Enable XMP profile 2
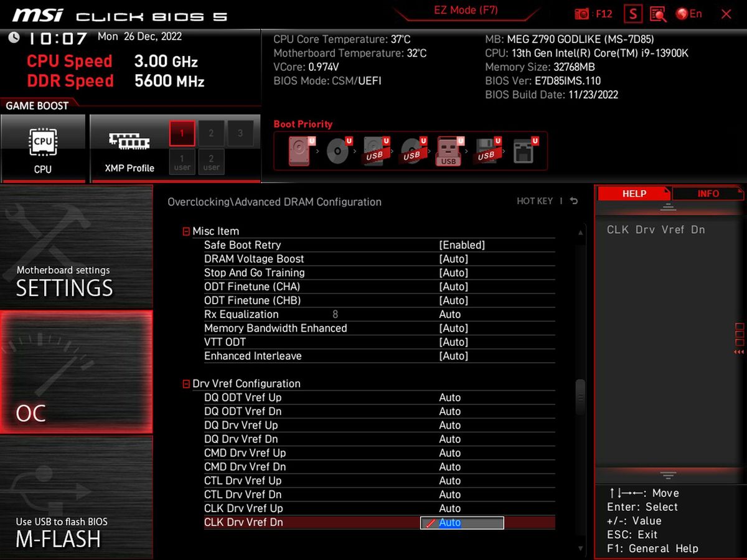Screen dimensions: 747x560 point(211,133)
